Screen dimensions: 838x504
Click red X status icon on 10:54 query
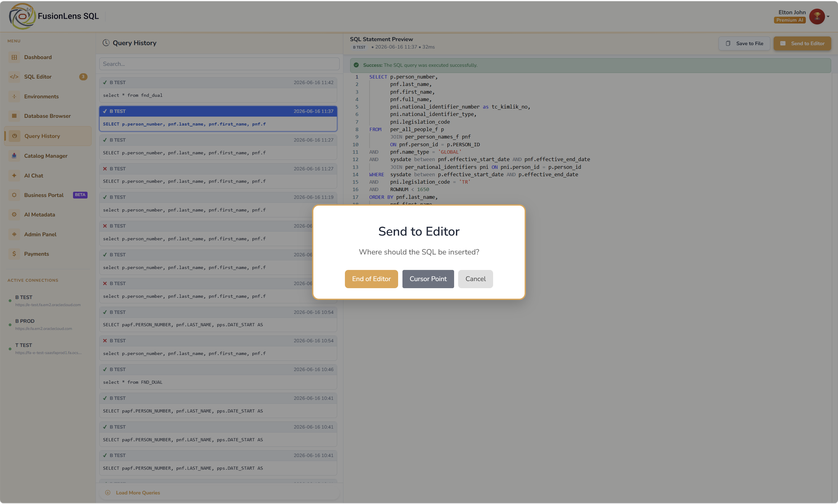[x=105, y=341]
